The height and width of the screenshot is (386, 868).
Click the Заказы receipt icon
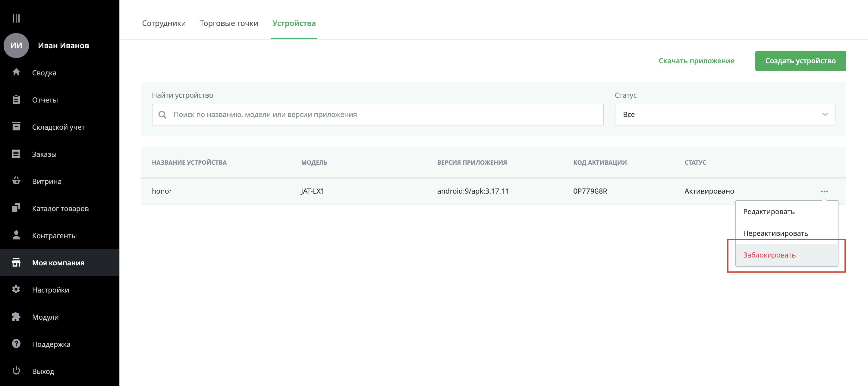pyautogui.click(x=16, y=154)
